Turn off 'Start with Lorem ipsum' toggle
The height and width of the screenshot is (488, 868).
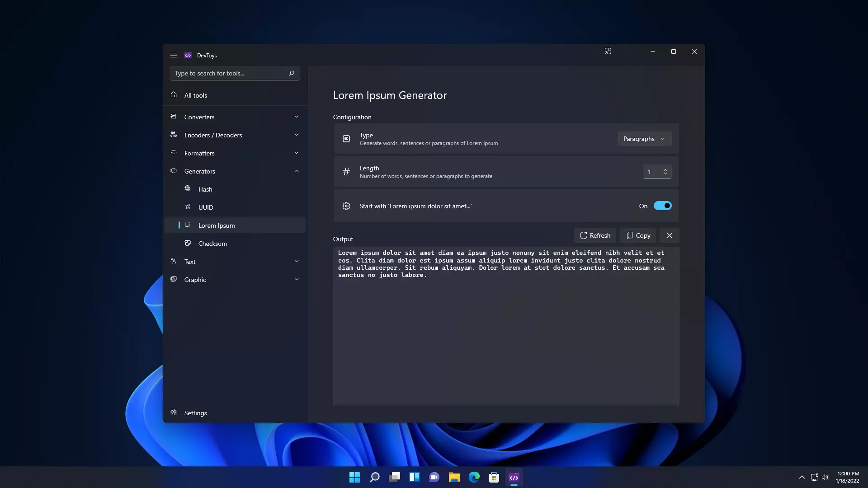coord(663,206)
